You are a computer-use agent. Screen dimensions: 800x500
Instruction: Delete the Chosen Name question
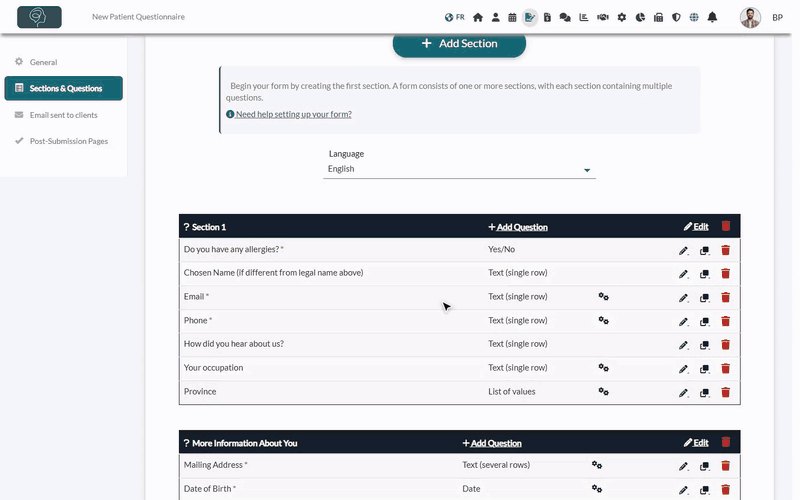[x=726, y=273]
